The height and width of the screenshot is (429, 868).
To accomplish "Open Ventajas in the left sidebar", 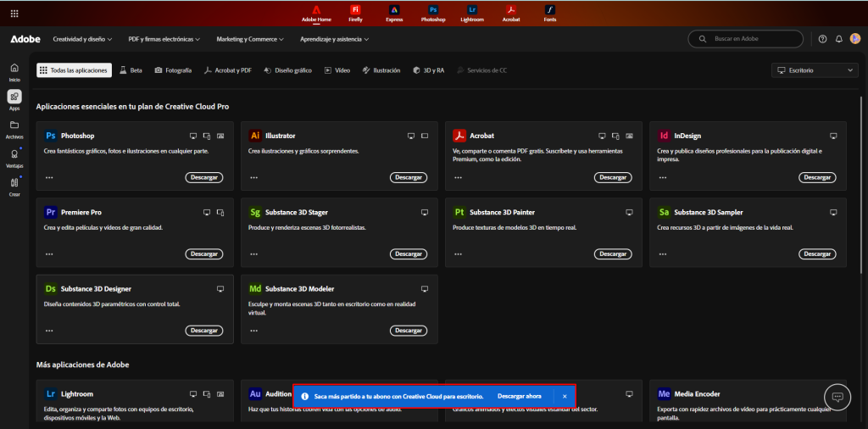I will click(14, 158).
